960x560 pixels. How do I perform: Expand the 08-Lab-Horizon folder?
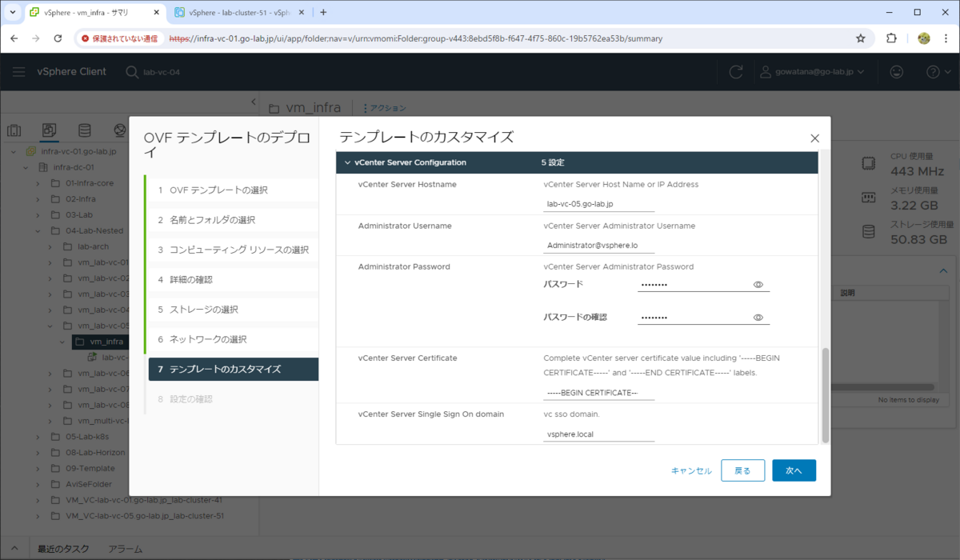(38, 453)
